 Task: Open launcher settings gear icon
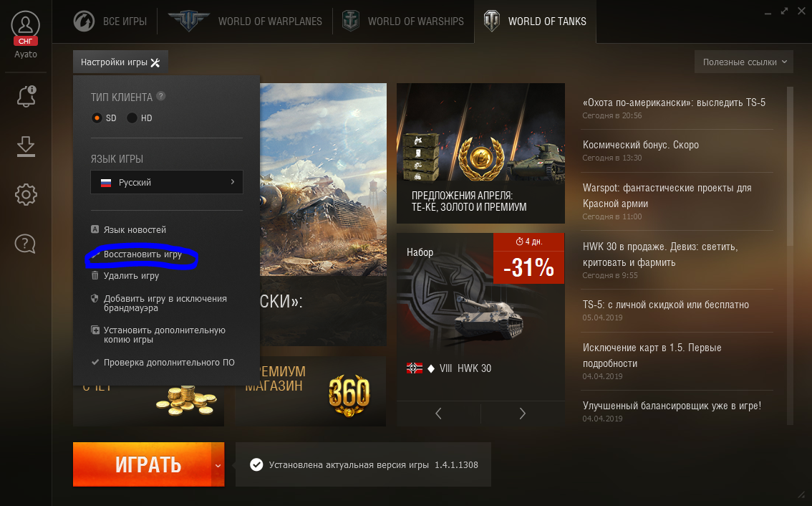26,195
